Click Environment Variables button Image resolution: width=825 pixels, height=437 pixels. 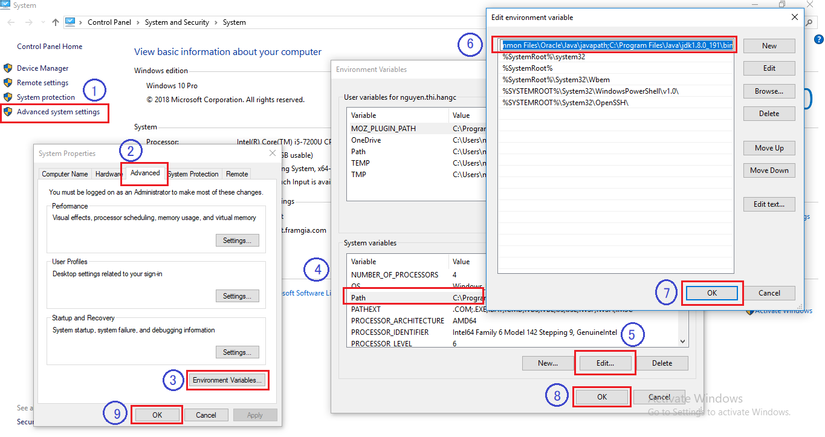tap(227, 380)
